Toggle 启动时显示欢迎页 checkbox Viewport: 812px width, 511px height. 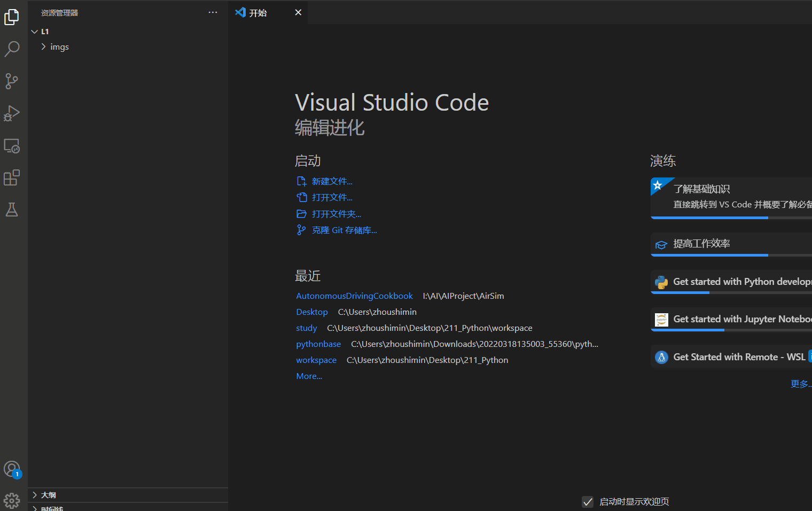pos(588,501)
